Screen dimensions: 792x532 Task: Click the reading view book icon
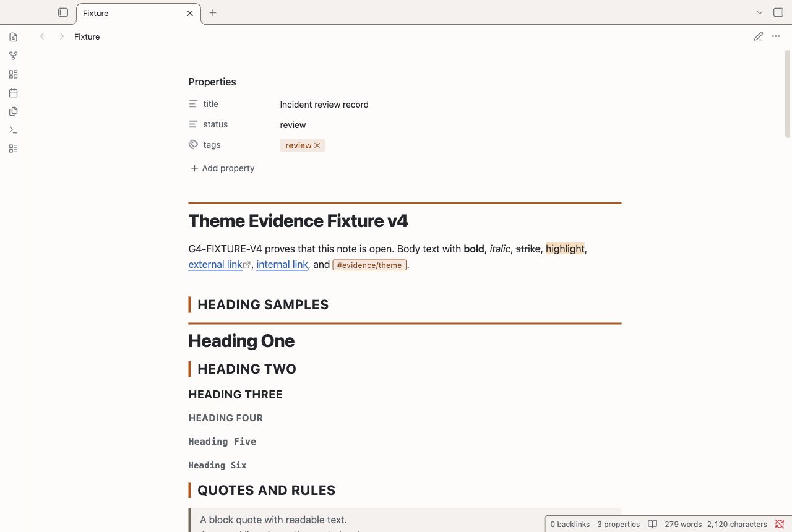click(x=652, y=524)
